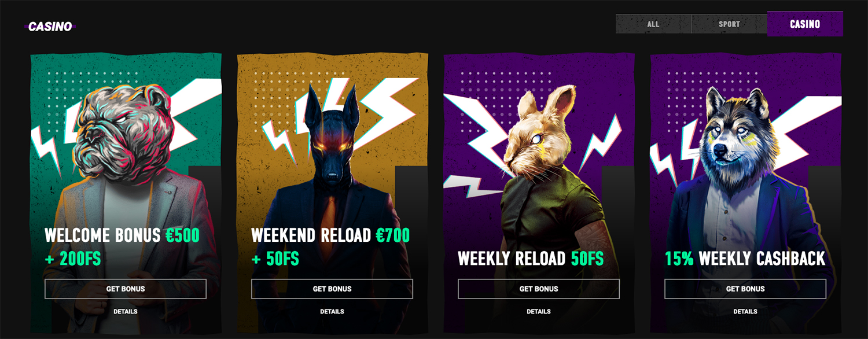Click the Welcome Bonus €500 + 200FS title
Viewport: 868px width, 339px height.
(x=122, y=247)
